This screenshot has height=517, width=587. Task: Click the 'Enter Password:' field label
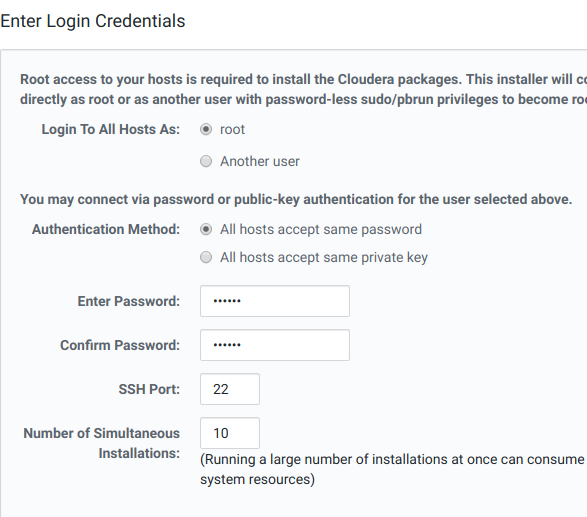129,301
